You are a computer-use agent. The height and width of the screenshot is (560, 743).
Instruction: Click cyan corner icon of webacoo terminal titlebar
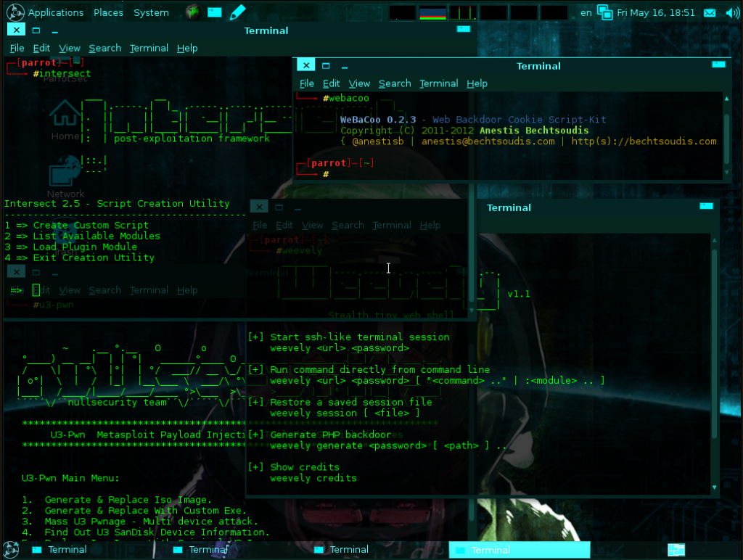tap(719, 65)
